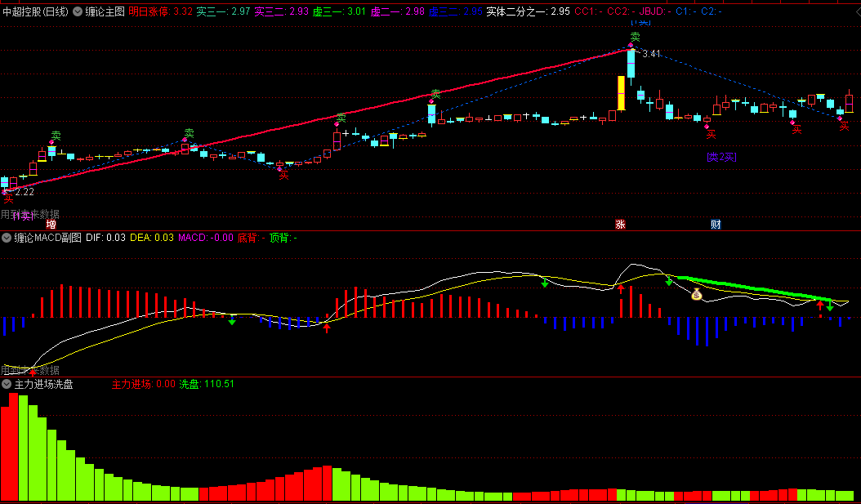Click the 增 info marker
Viewport: 861px width, 504px height.
tap(51, 224)
